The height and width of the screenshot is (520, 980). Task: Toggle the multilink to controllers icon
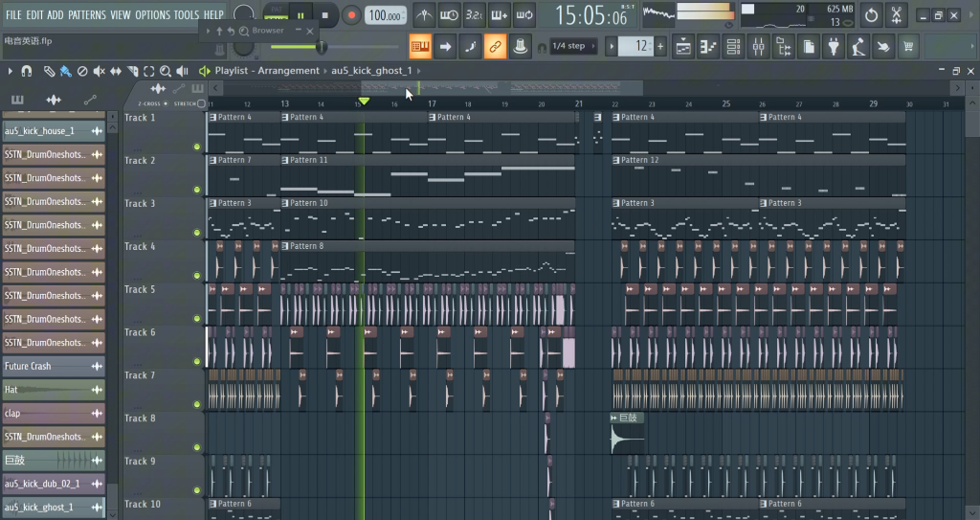pyautogui.click(x=495, y=46)
